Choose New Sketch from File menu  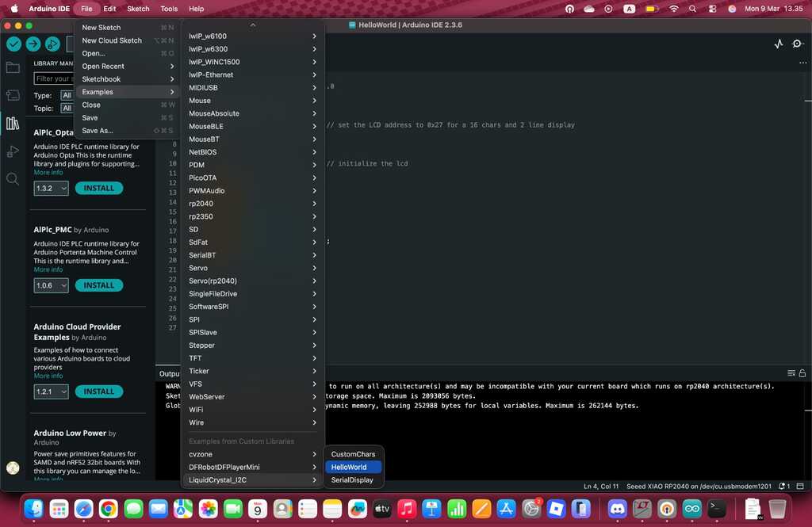(x=128, y=28)
